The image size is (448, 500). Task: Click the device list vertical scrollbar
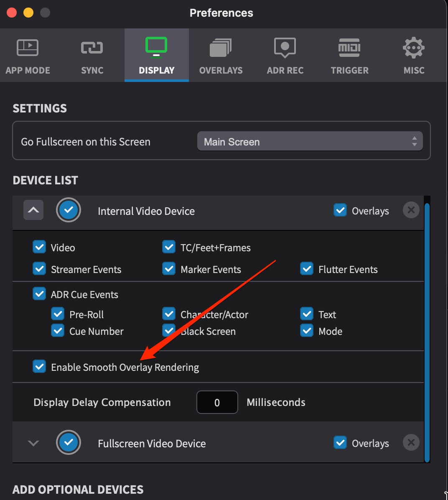click(x=427, y=333)
